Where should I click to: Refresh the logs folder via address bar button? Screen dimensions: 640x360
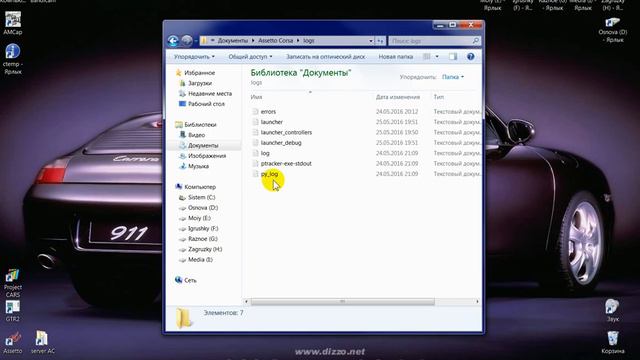(380, 41)
